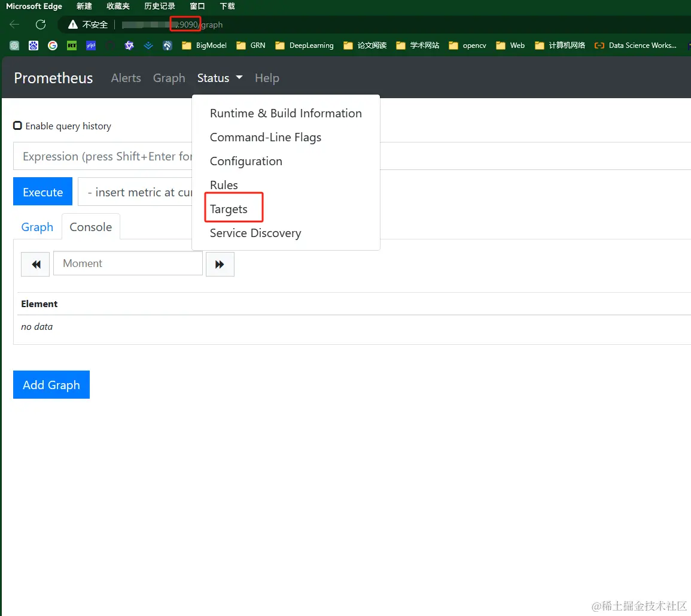Open the Web bookmarks folder
Image resolution: width=691 pixels, height=616 pixels.
coord(510,45)
